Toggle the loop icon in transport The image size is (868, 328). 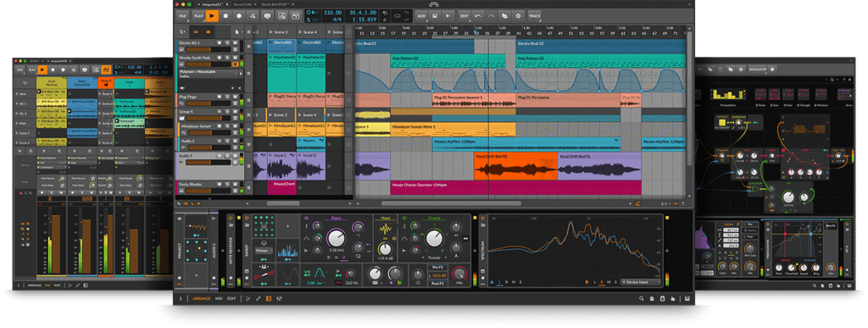(x=397, y=16)
